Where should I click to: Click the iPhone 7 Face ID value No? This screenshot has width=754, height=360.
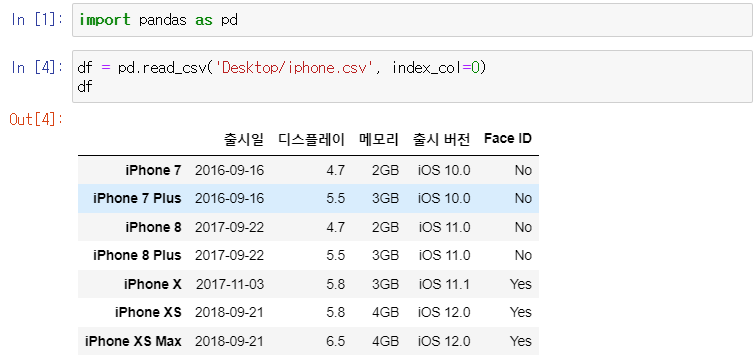(x=523, y=170)
